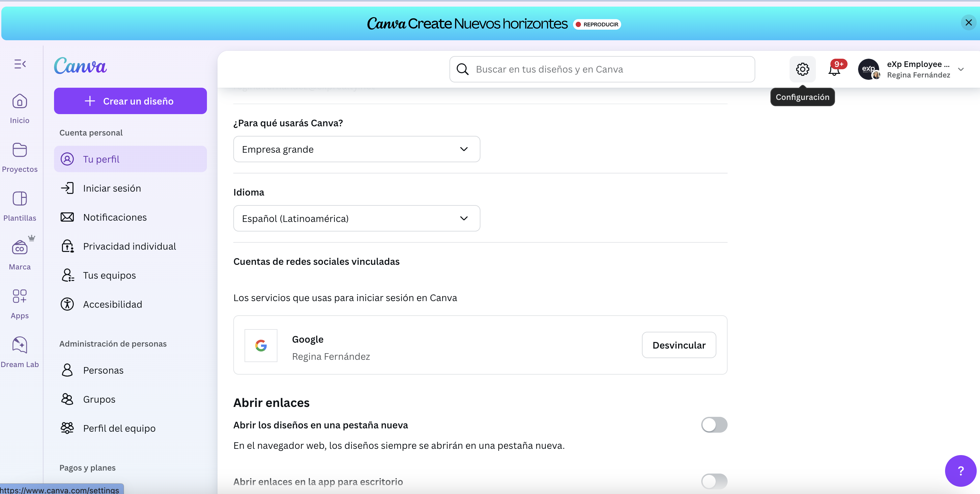Expand the Empresa grande dropdown
Screen dimensions: 980x494
357,149
